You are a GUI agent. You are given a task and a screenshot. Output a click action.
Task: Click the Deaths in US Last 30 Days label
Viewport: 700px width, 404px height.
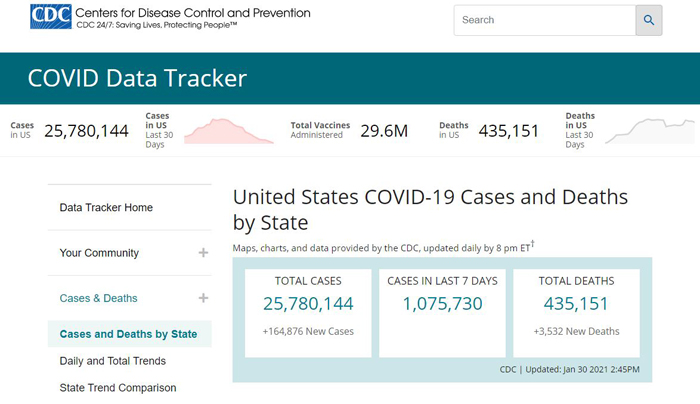tap(580, 130)
